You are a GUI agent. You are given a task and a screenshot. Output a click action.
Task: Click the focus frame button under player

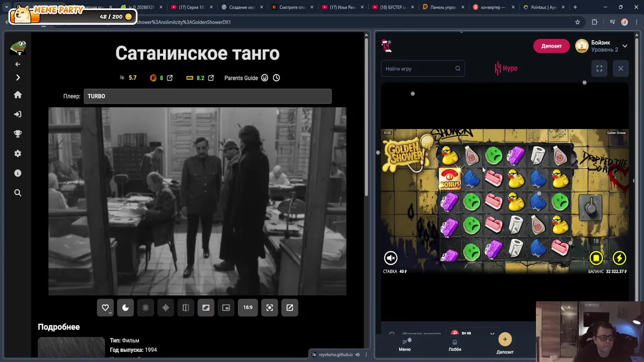[x=270, y=308]
